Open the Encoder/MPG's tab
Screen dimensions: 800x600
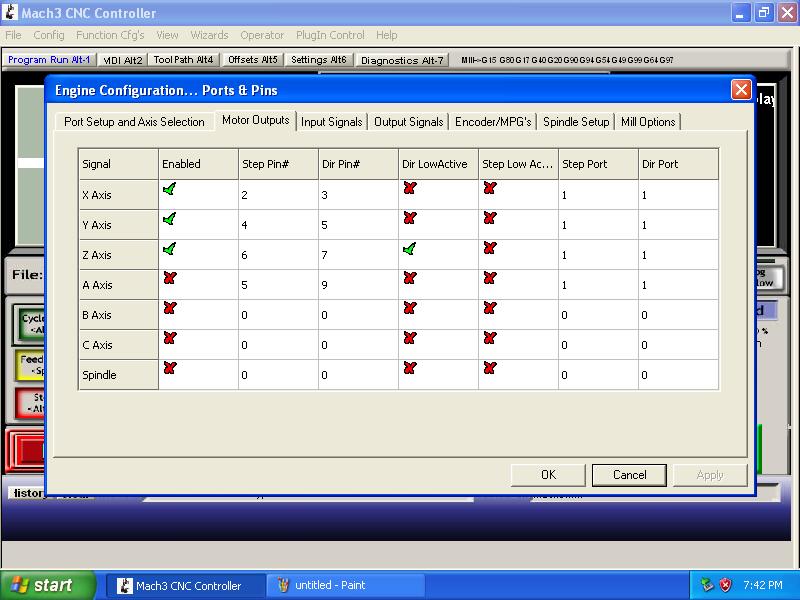[493, 122]
